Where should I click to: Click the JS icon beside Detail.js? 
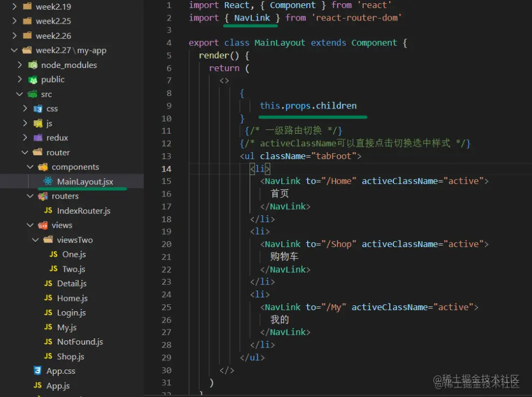pyautogui.click(x=48, y=283)
